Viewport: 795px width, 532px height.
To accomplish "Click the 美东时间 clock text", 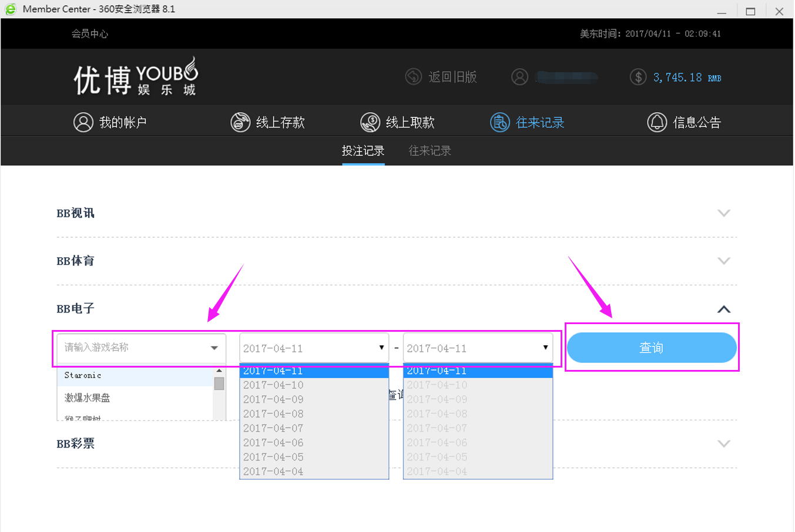I will coord(650,33).
